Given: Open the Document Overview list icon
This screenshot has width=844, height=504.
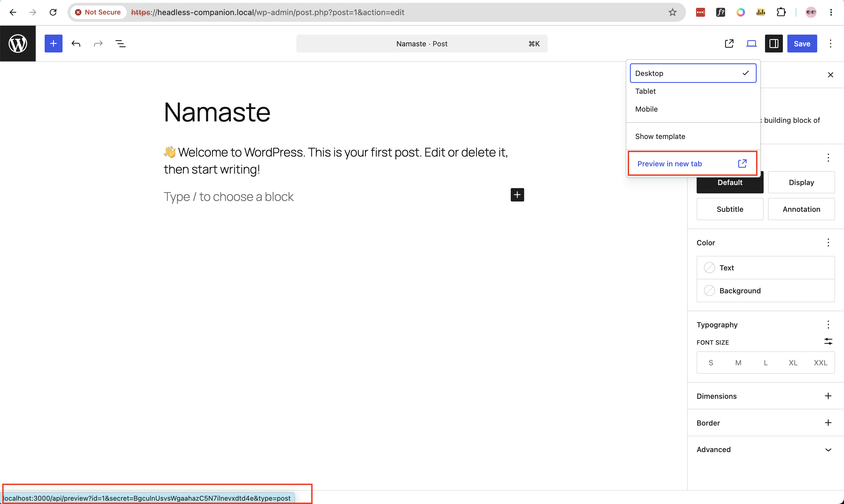Looking at the screenshot, I should [121, 44].
